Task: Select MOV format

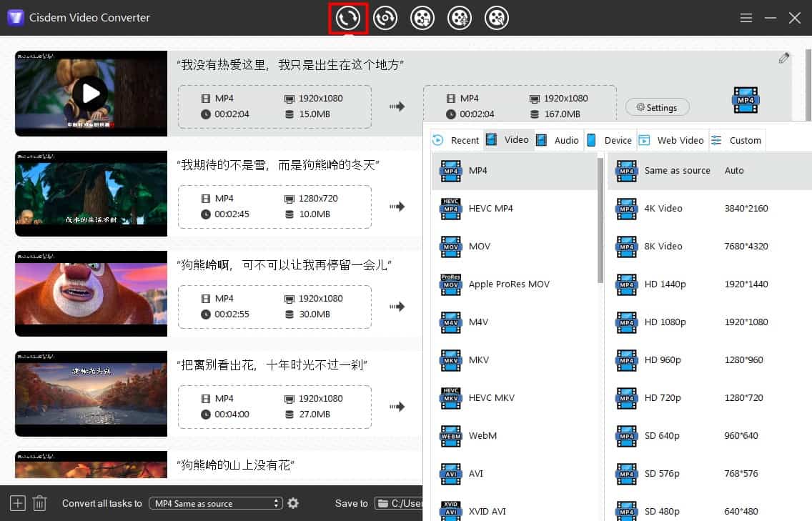Action: 514,247
